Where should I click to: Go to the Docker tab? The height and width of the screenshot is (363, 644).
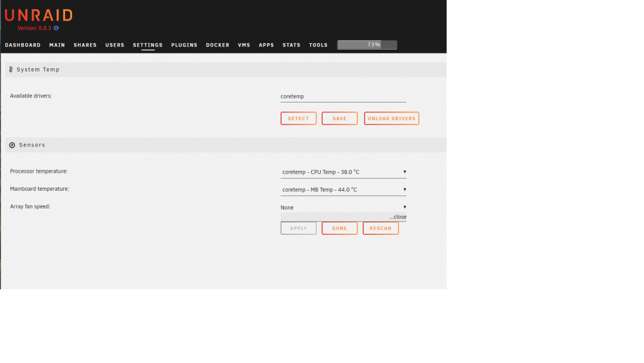(x=218, y=44)
